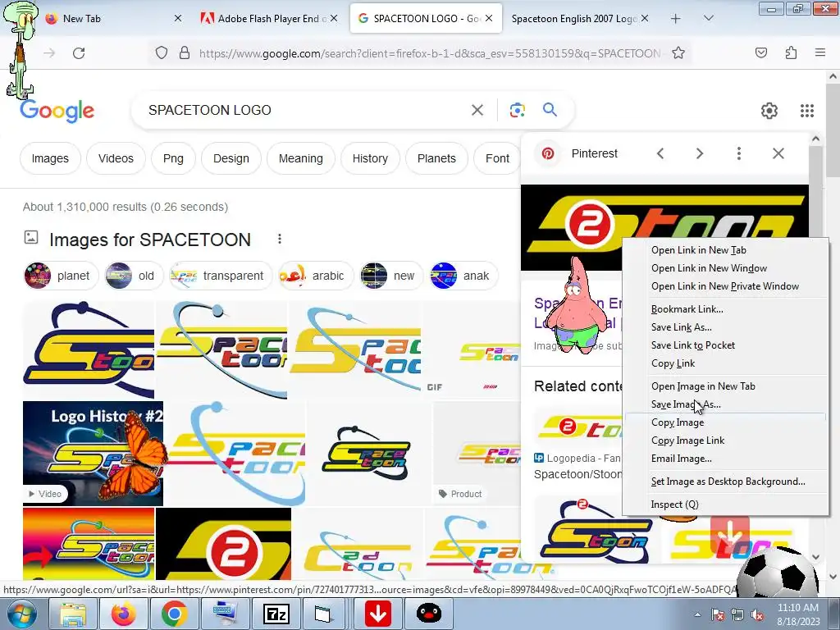Open Windows Explorer from taskbar
The image size is (840, 630).
coord(73,614)
